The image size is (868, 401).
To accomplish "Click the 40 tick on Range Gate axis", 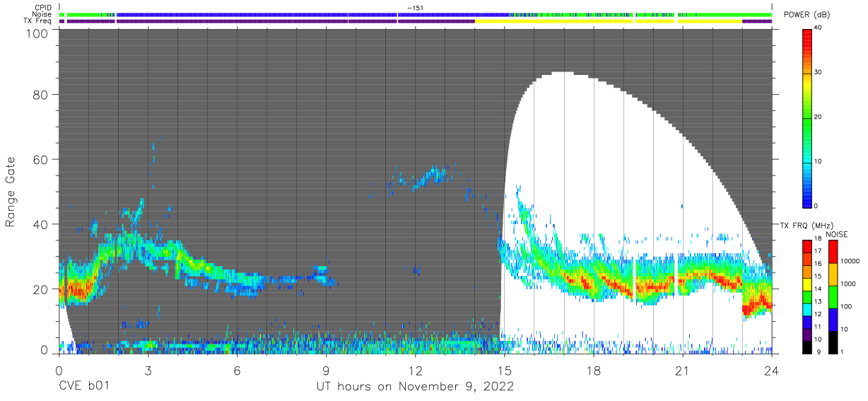I will [42, 224].
